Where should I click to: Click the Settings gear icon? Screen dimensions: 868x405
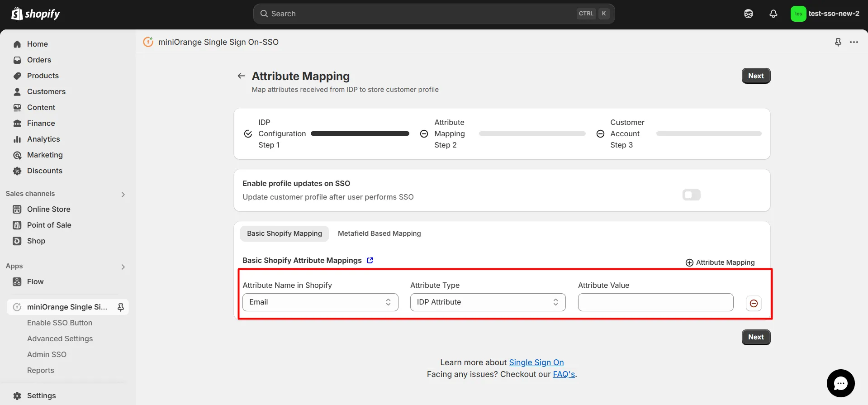(x=17, y=395)
